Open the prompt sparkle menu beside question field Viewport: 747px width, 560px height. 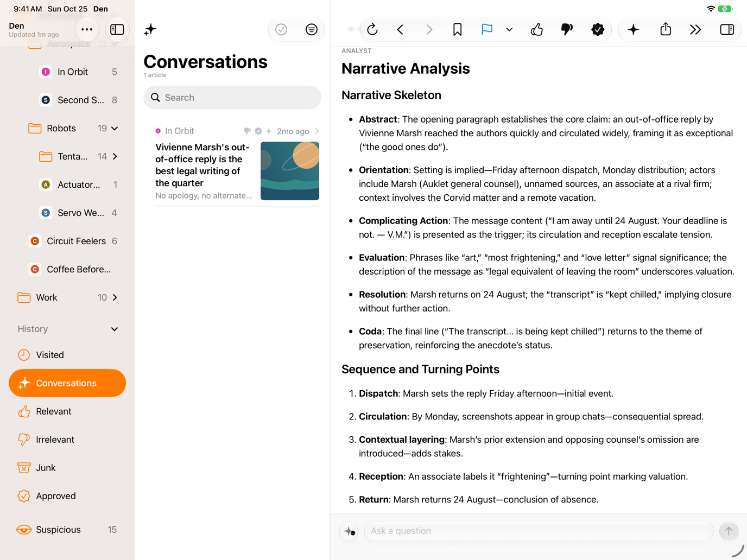(350, 531)
